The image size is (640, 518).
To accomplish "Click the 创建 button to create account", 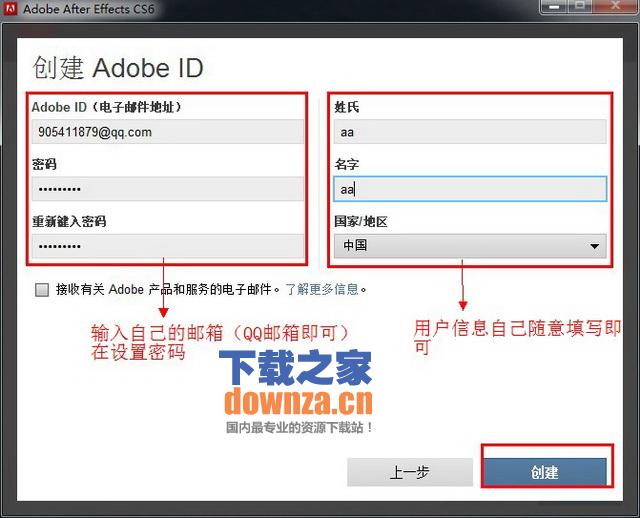I will coord(545,472).
